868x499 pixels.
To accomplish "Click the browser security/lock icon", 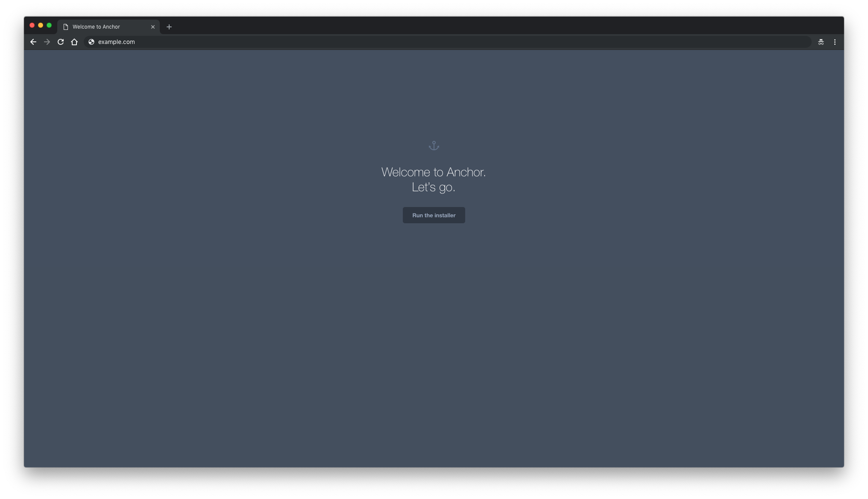I will point(91,42).
